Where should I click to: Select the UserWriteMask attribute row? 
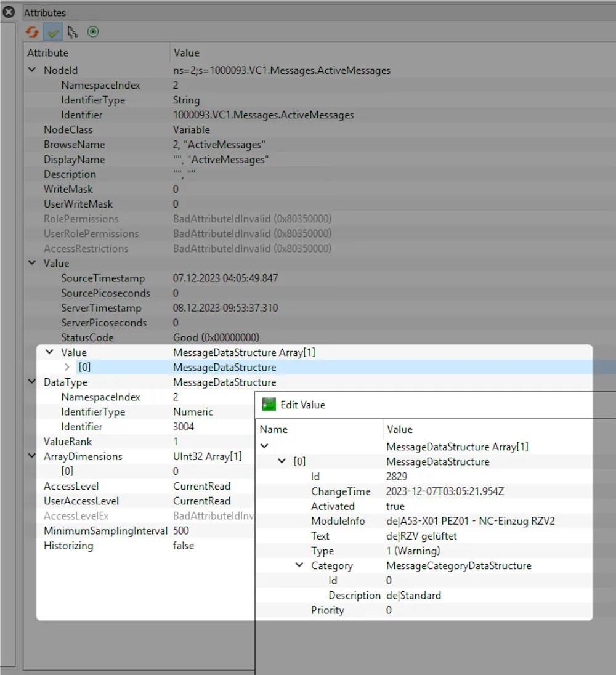[x=320, y=204]
